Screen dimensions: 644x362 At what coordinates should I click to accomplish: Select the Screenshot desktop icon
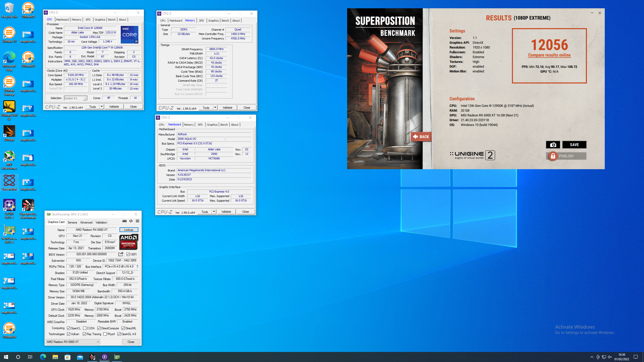coord(9,183)
